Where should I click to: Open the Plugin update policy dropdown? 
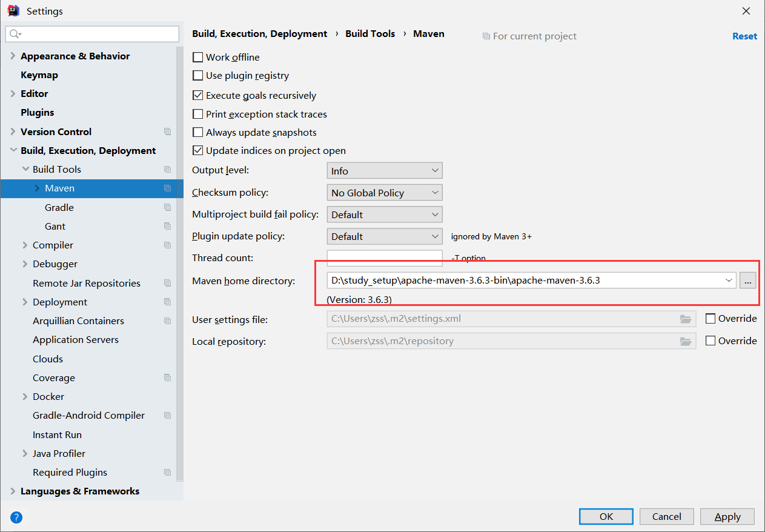coord(385,236)
